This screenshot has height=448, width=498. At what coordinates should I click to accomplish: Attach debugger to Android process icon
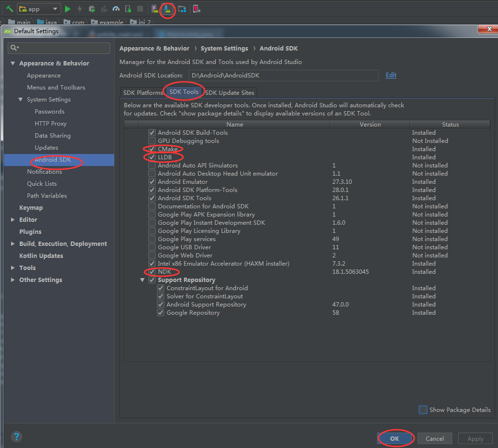coord(128,9)
